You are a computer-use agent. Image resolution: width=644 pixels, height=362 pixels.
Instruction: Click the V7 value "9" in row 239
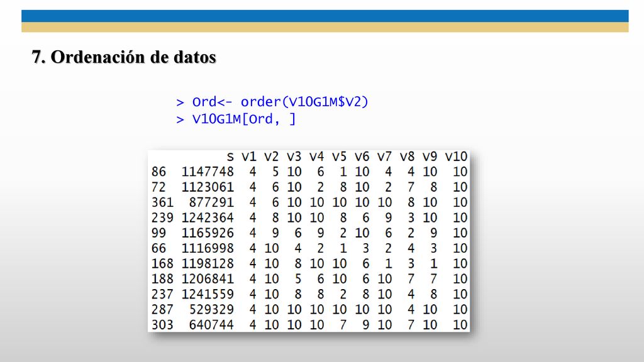tap(388, 217)
